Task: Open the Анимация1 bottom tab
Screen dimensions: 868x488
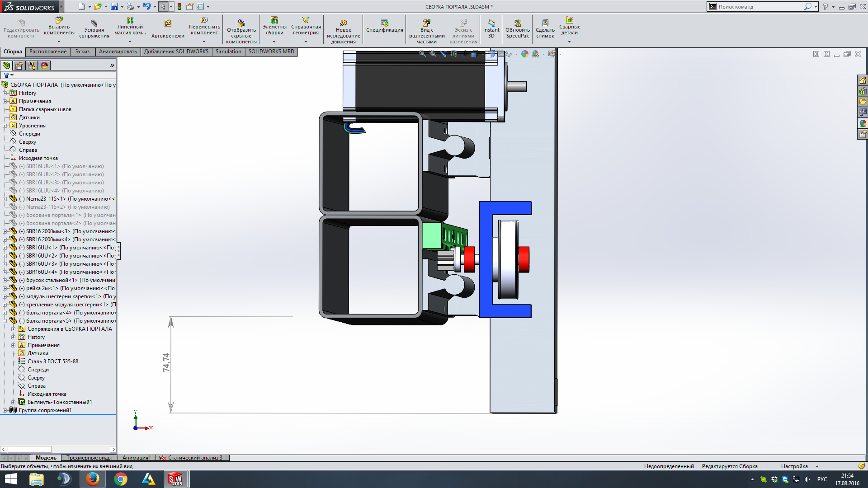Action: [x=136, y=458]
